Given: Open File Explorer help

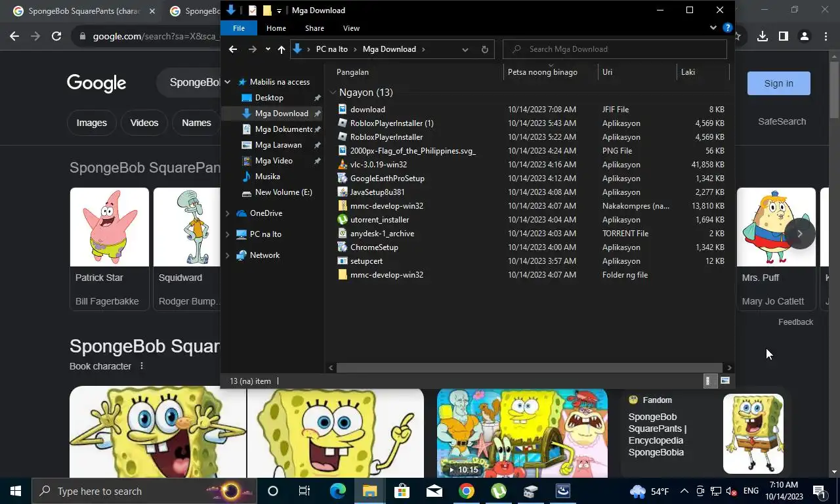Looking at the screenshot, I should coord(727,28).
